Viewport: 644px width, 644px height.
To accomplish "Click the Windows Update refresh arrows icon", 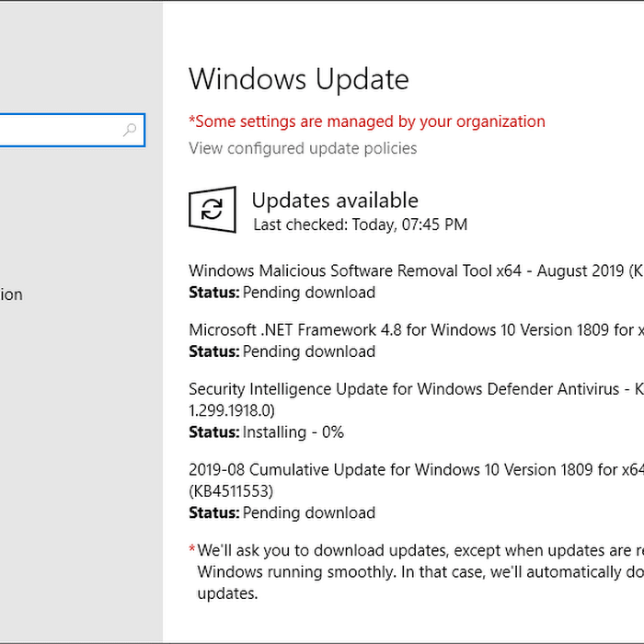I will click(x=213, y=210).
